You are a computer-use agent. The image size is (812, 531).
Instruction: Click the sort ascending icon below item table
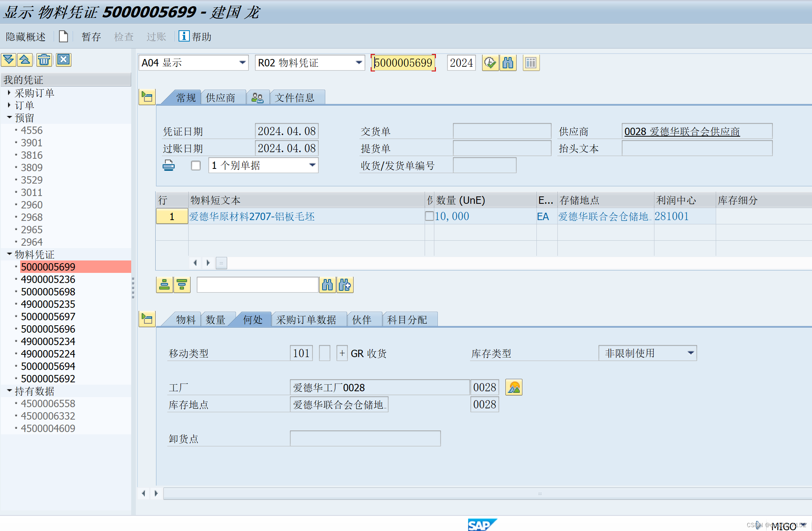(164, 285)
